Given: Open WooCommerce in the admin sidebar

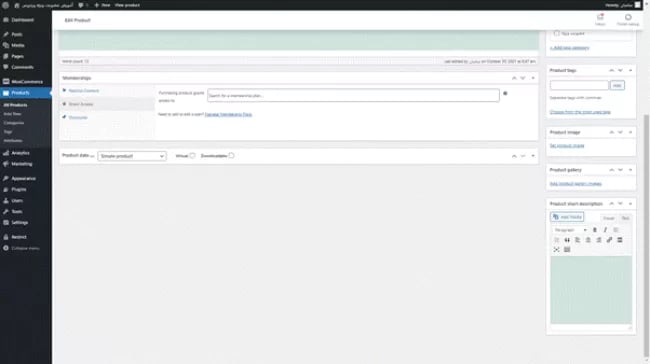Looking at the screenshot, I should pos(26,82).
